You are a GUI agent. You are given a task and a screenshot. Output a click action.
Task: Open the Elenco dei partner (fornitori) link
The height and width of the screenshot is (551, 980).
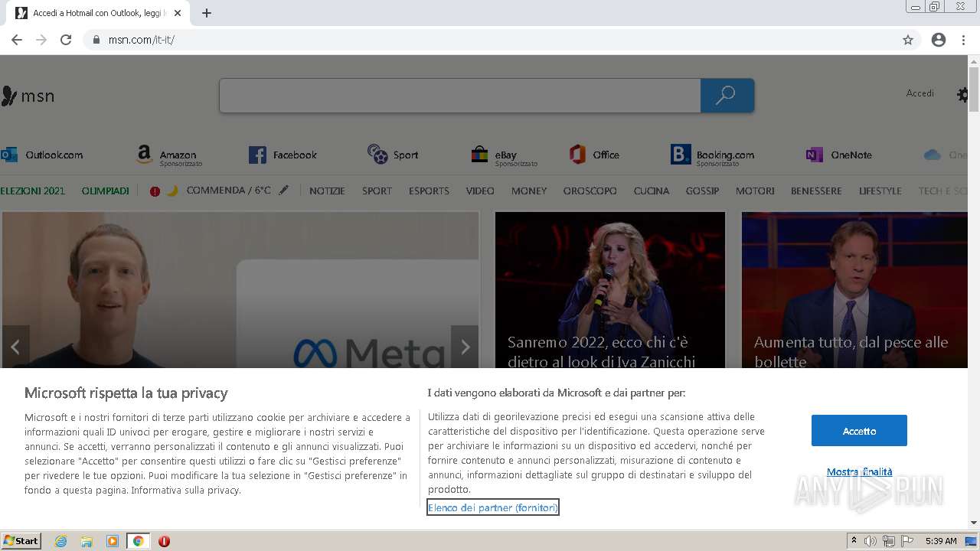(493, 507)
